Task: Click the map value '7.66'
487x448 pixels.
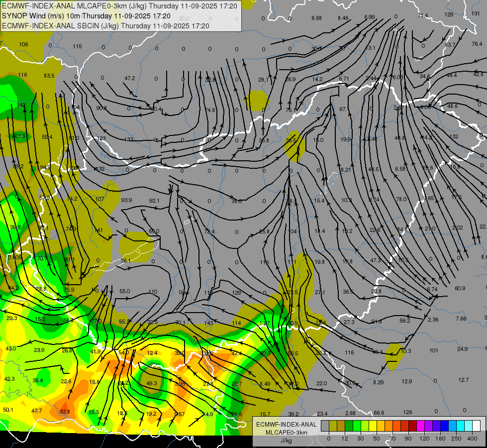Action: pos(461,319)
